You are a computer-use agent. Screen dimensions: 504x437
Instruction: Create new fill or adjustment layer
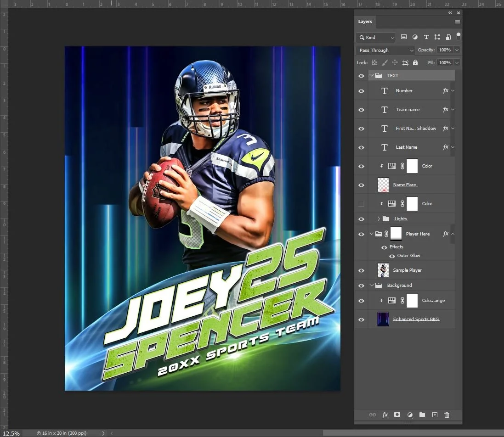tap(410, 415)
